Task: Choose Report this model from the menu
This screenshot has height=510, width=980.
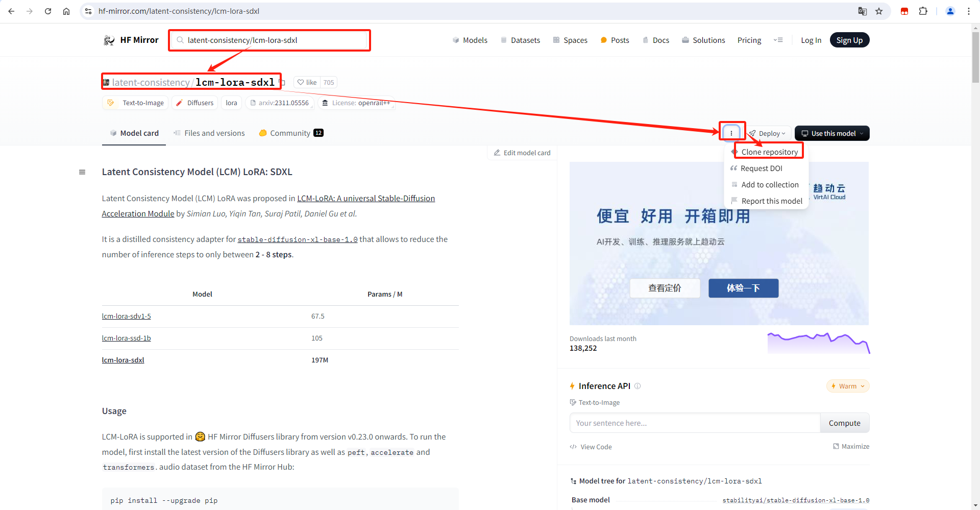Action: pos(767,201)
